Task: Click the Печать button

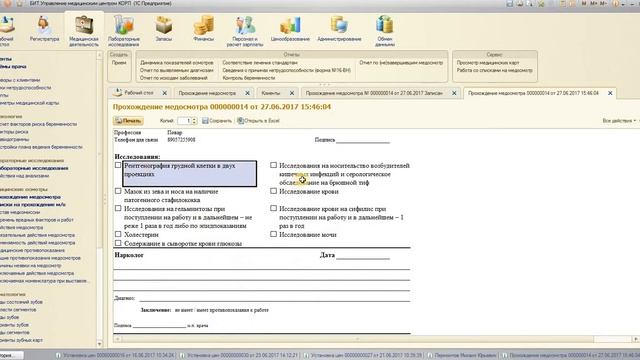Action: 128,121
